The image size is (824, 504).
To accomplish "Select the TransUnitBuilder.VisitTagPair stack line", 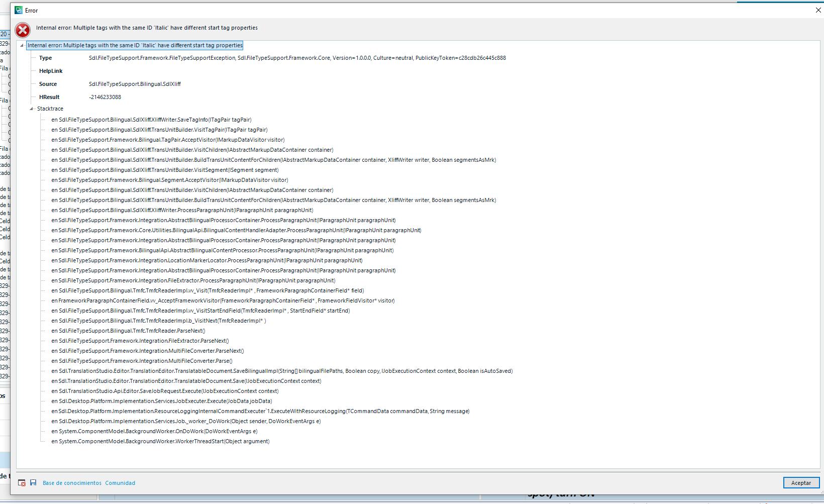I will [x=159, y=130].
